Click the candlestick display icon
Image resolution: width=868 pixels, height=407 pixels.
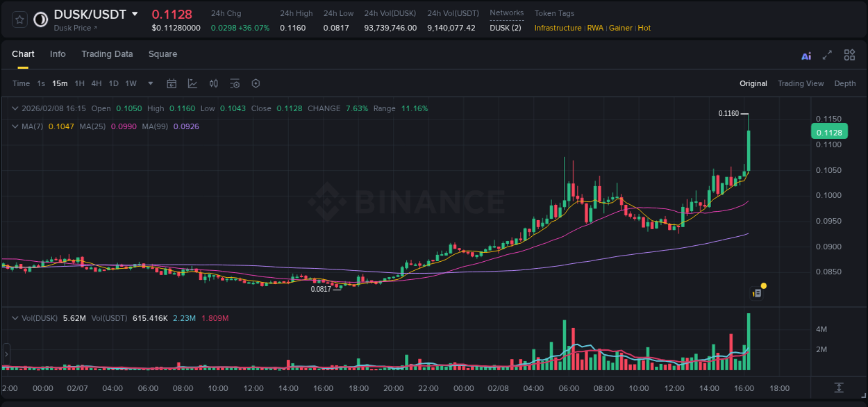213,83
